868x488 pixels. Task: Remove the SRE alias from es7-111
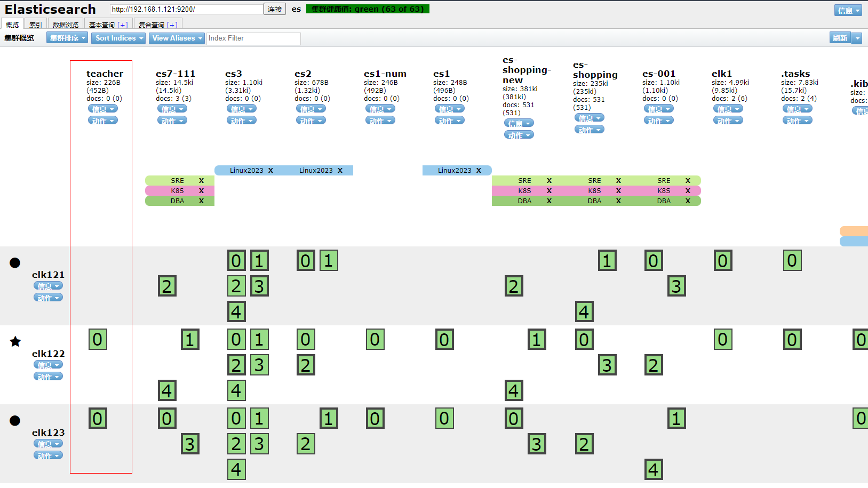201,181
